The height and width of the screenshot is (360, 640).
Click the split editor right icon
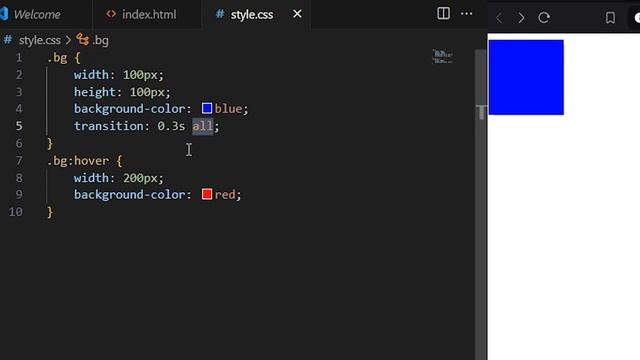[443, 13]
